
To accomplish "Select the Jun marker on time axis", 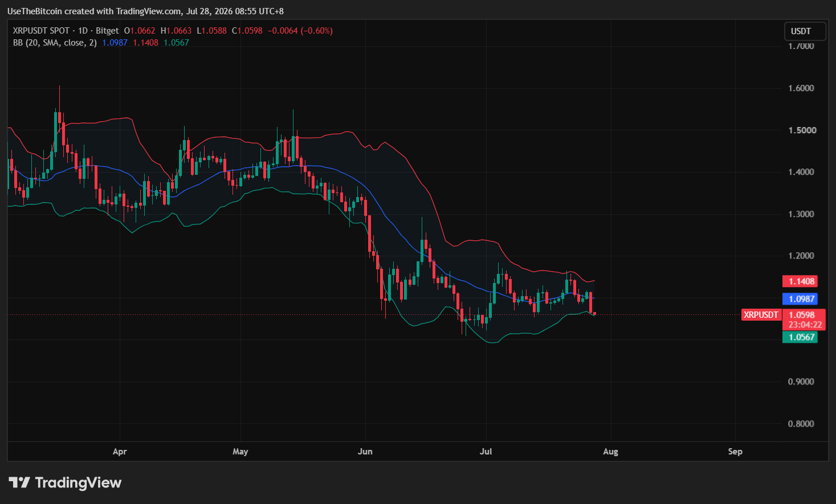I will tap(365, 452).
